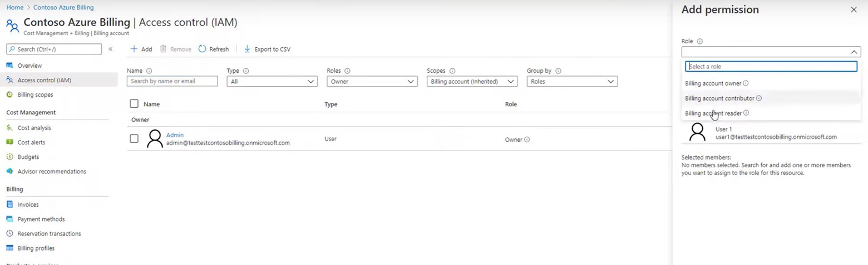
Task: Open the Reservation transactions clock icon
Action: pos(9,233)
